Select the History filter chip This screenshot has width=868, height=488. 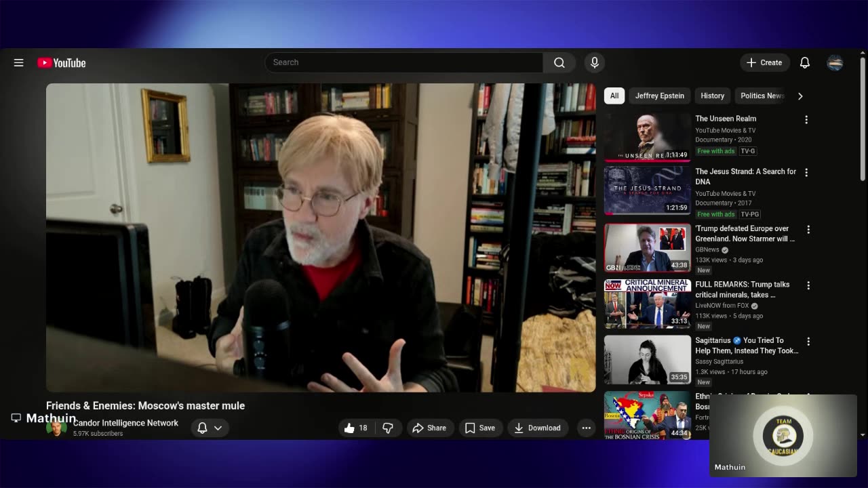pos(712,96)
